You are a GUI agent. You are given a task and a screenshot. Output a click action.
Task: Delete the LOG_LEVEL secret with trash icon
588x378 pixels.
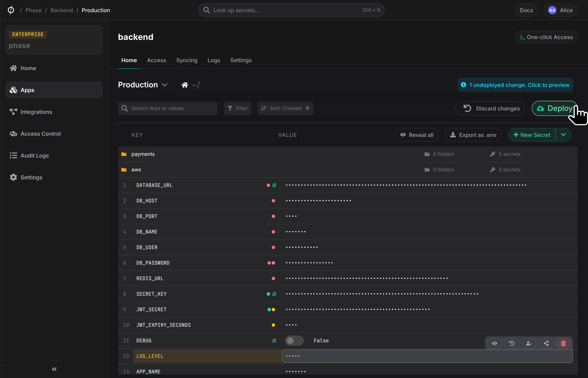point(563,343)
